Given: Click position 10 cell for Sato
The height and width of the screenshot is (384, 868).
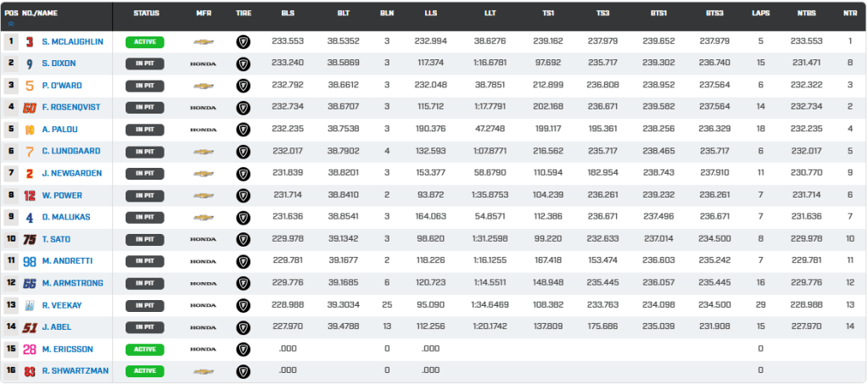Looking at the screenshot, I should (x=10, y=240).
